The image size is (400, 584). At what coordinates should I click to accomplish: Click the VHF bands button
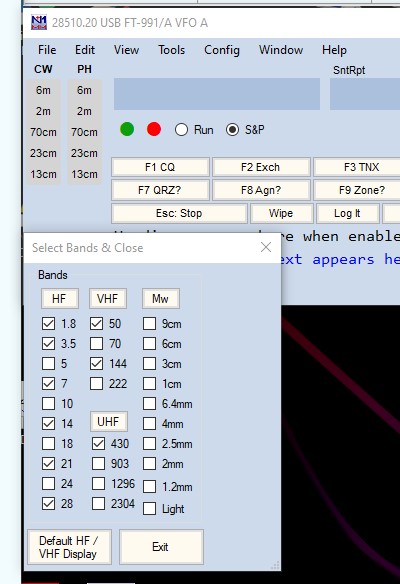[x=108, y=298]
